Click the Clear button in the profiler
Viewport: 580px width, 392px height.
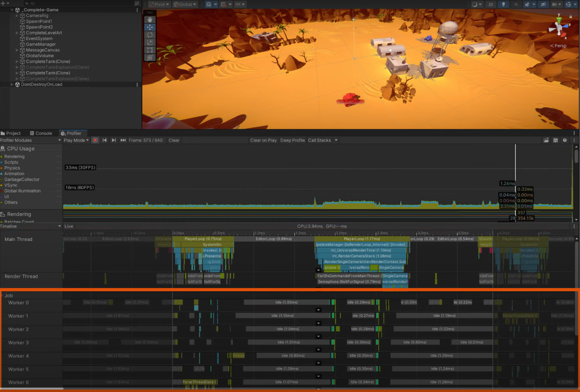(174, 140)
